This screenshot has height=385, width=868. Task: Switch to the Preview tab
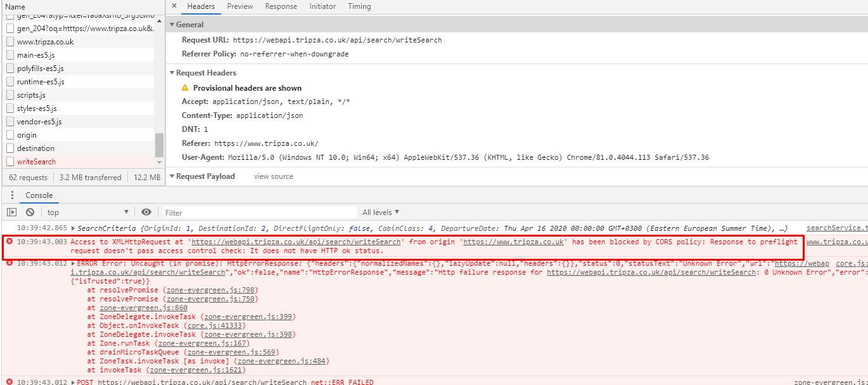(x=240, y=6)
